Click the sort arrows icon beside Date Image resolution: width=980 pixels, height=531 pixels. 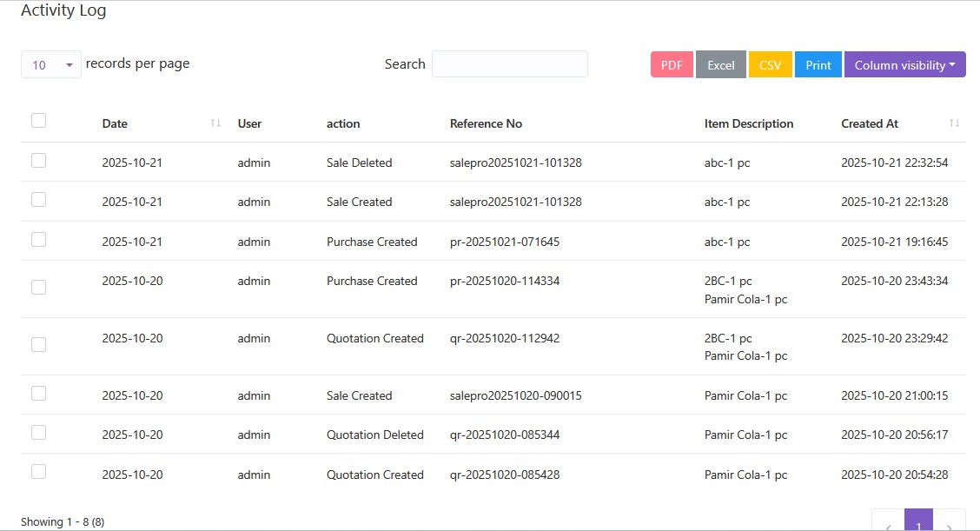coord(215,123)
